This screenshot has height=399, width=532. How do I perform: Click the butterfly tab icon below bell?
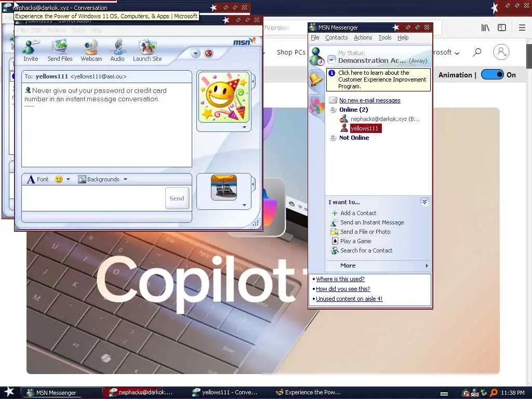(x=316, y=105)
